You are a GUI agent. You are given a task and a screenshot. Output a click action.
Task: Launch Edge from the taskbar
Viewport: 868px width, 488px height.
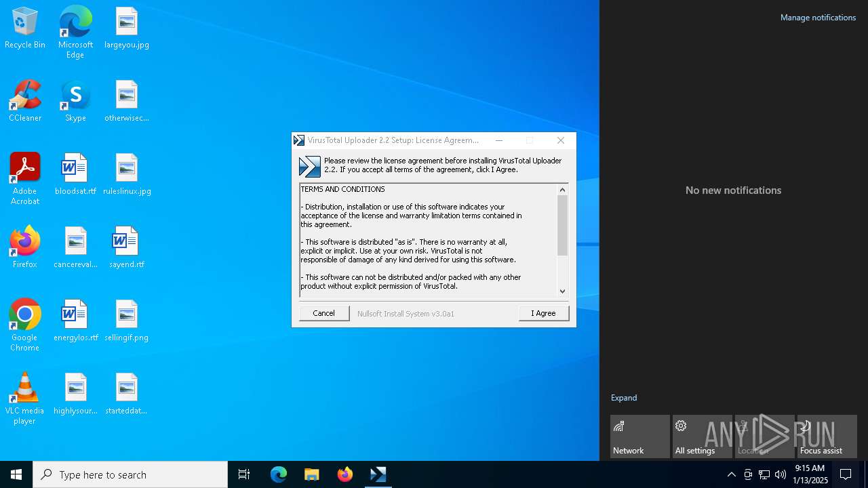(279, 474)
